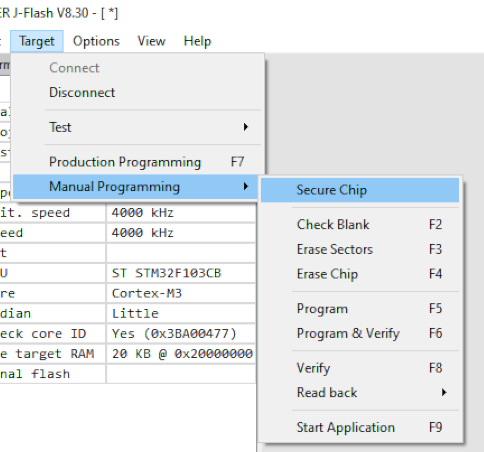Open the View menu
This screenshot has height=452, width=484.
(x=151, y=41)
